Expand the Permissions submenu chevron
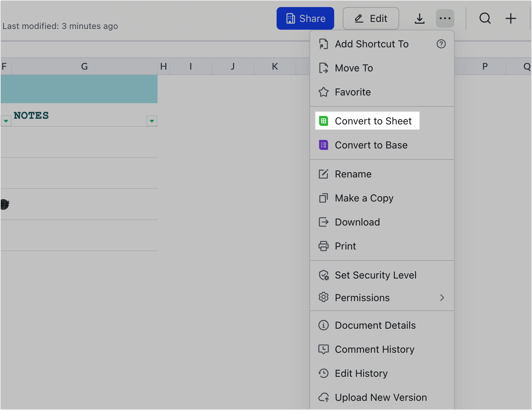 pos(442,298)
